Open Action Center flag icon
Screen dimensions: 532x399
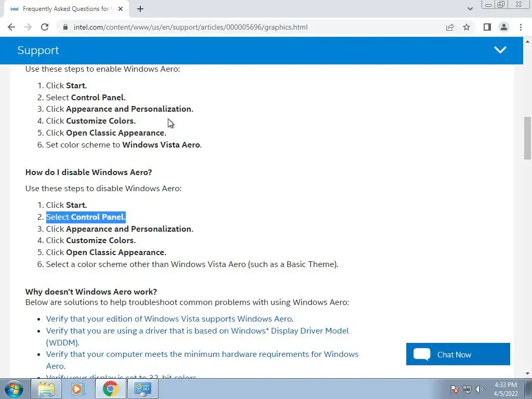455,389
